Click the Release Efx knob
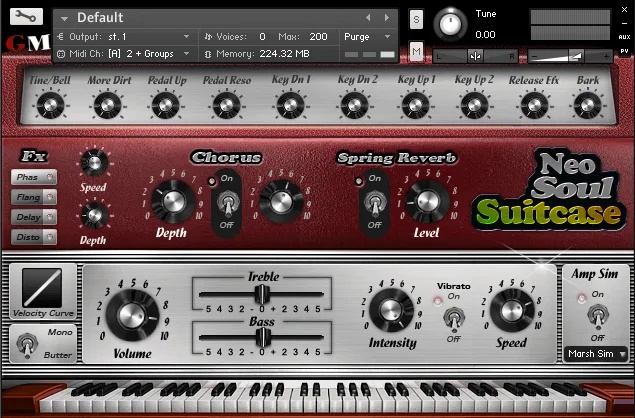Image resolution: width=635 pixels, height=418 pixels. click(535, 105)
